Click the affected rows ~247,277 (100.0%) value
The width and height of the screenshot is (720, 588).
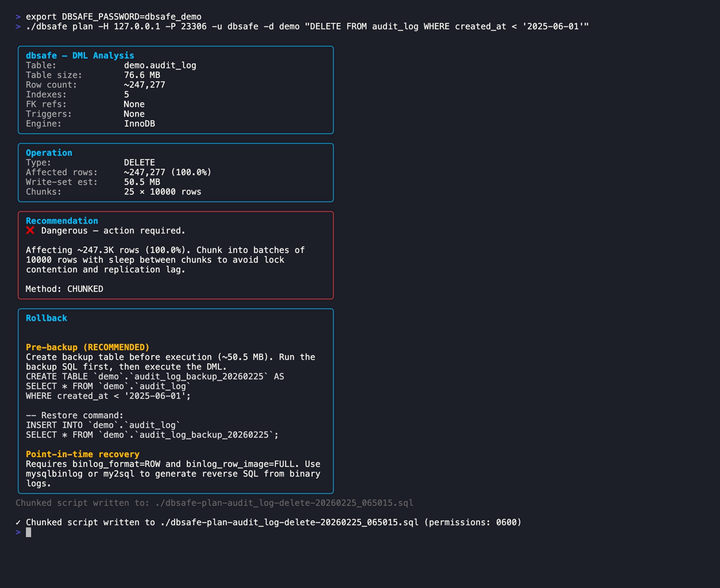pyautogui.click(x=167, y=172)
